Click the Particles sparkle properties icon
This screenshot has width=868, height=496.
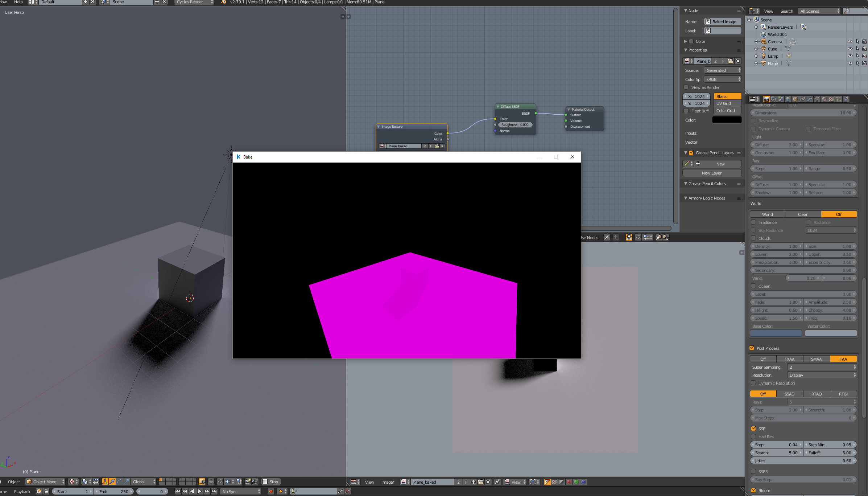pyautogui.click(x=839, y=99)
